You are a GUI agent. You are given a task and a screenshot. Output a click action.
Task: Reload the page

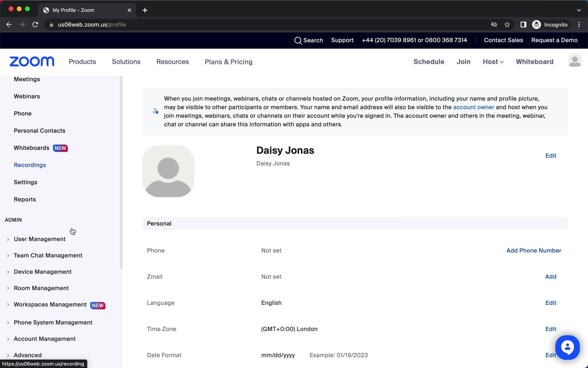tap(35, 25)
